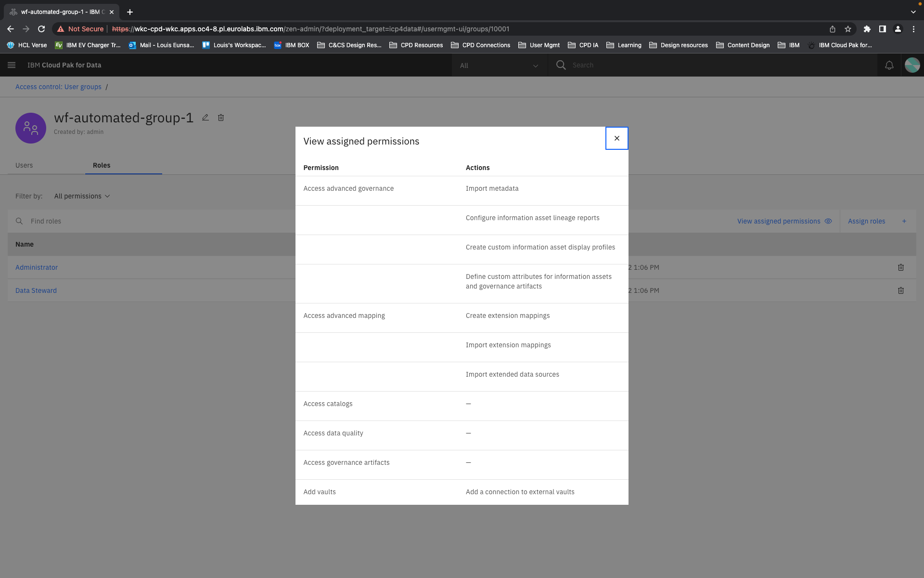
Task: Click Add a connection to external vaults
Action: pos(520,492)
